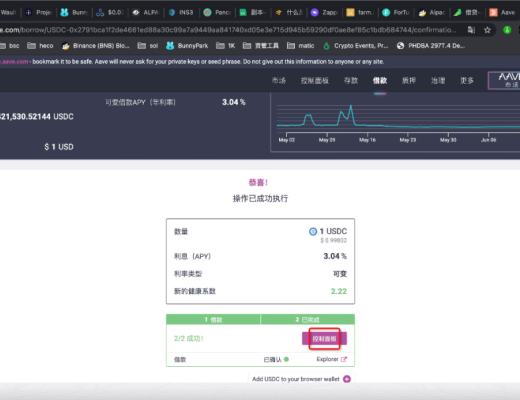The width and height of the screenshot is (520, 400).
Task: Switch to the farm browser tab
Action: tap(360, 12)
